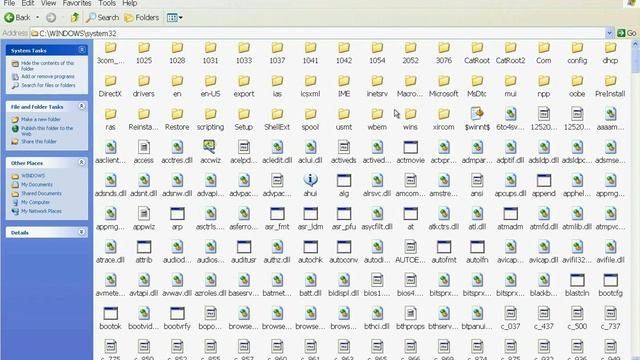Expand the Details panel
Image resolution: width=640 pixels, height=360 pixels.
pos(82,232)
